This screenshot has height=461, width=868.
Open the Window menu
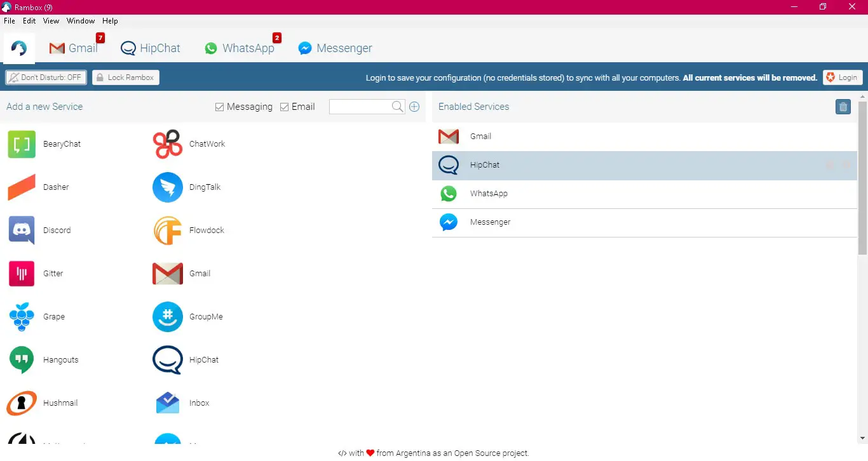[x=81, y=21]
